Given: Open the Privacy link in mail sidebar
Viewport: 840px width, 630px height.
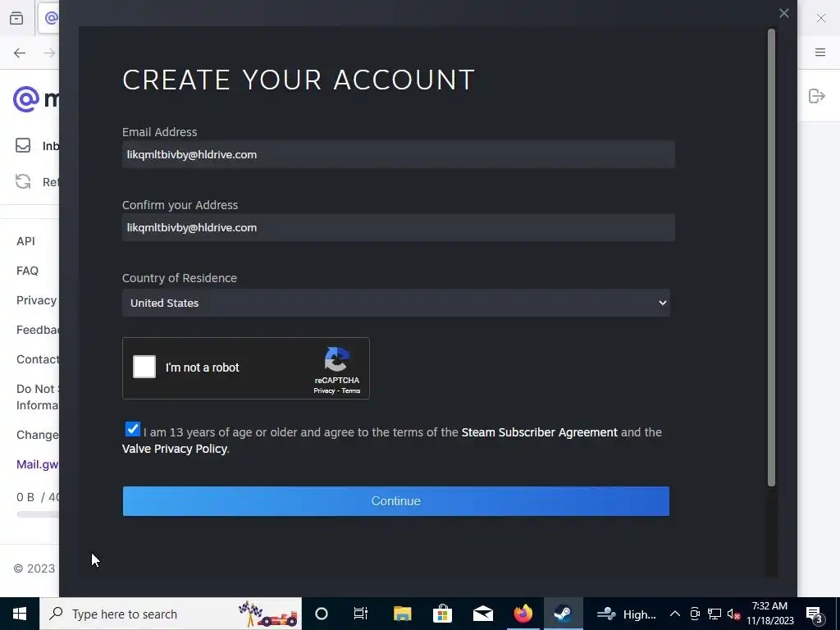Looking at the screenshot, I should coord(36,300).
